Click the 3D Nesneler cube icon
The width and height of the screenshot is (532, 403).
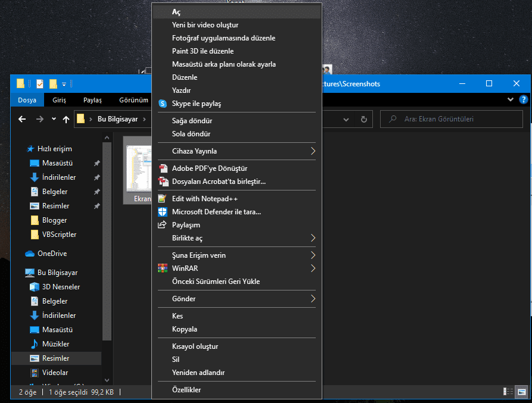pos(35,287)
